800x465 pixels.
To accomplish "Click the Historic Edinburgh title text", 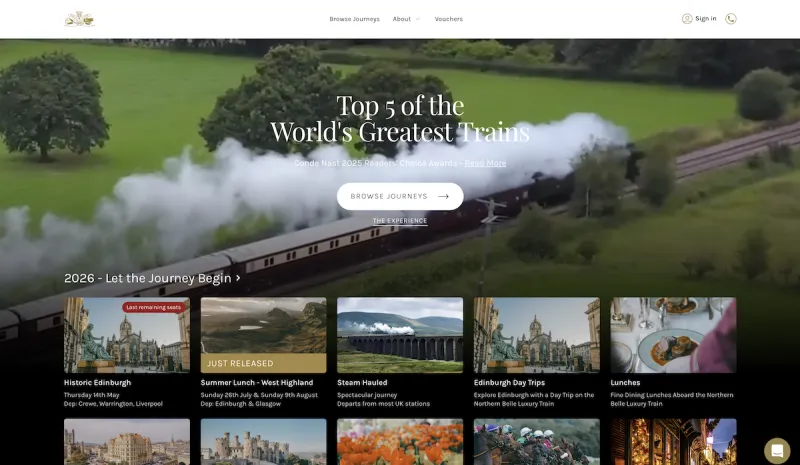I will pos(98,382).
